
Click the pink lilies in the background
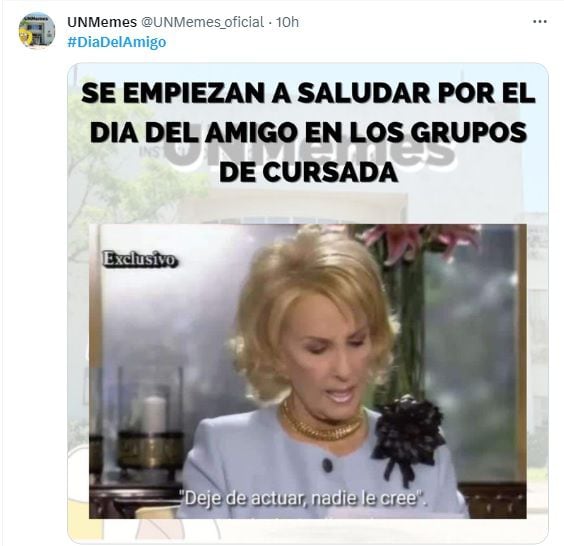(x=420, y=241)
